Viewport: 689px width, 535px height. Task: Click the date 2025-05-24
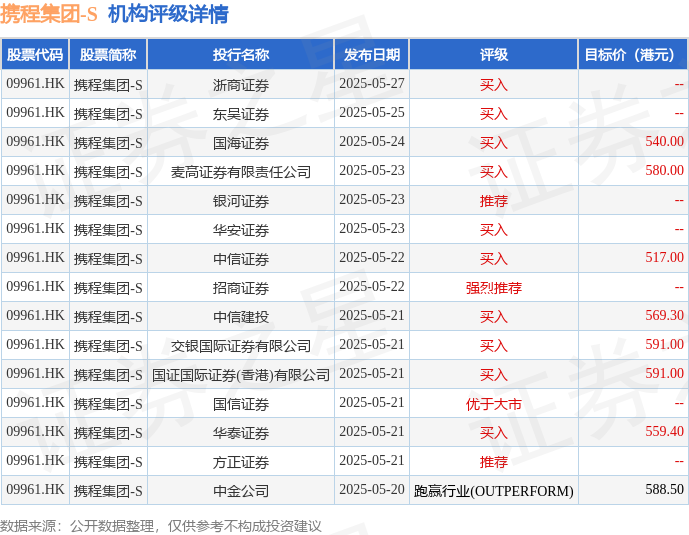coord(372,141)
